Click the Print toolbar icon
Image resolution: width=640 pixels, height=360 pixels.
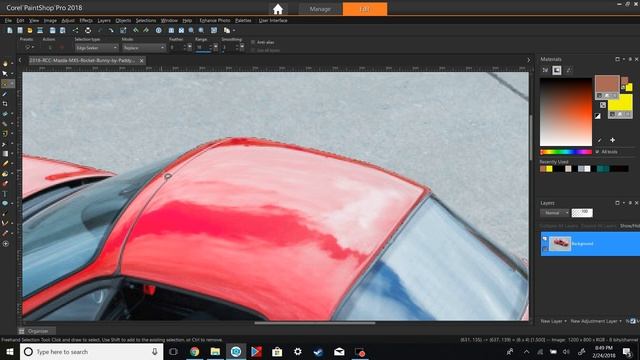pyautogui.click(x=88, y=30)
